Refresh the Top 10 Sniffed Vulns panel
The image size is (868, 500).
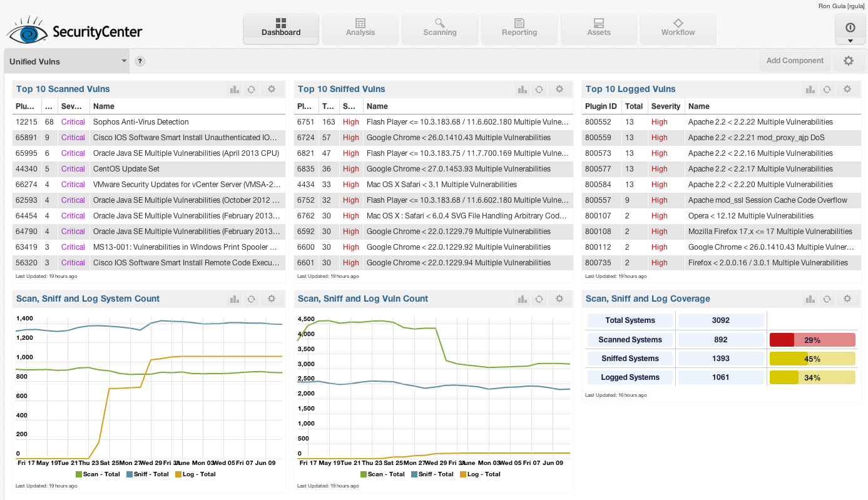[539, 89]
